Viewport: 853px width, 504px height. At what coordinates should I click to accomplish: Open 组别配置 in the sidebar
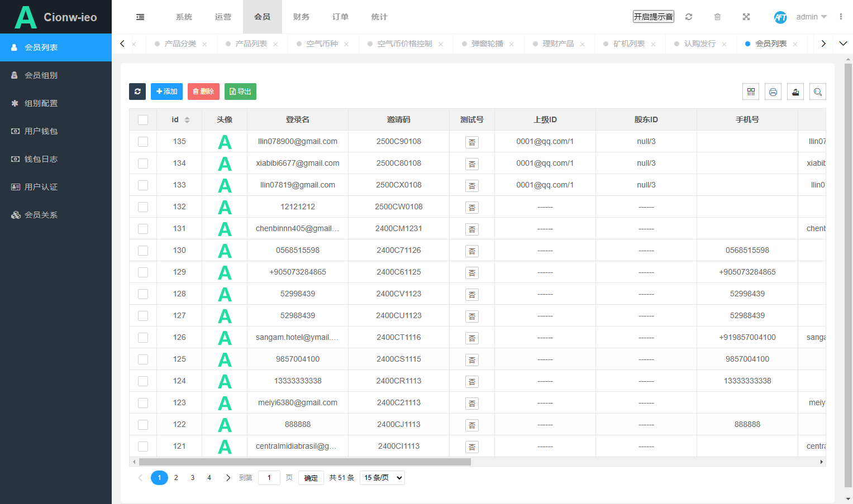pyautogui.click(x=56, y=103)
